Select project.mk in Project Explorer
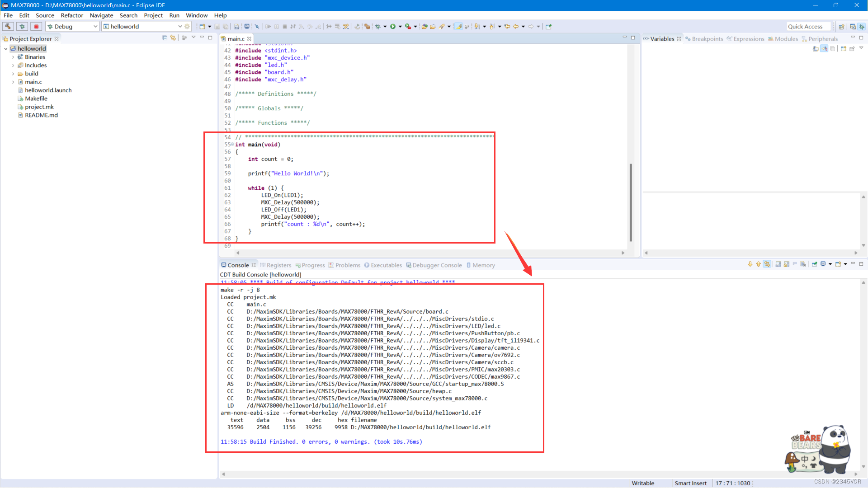 click(39, 107)
